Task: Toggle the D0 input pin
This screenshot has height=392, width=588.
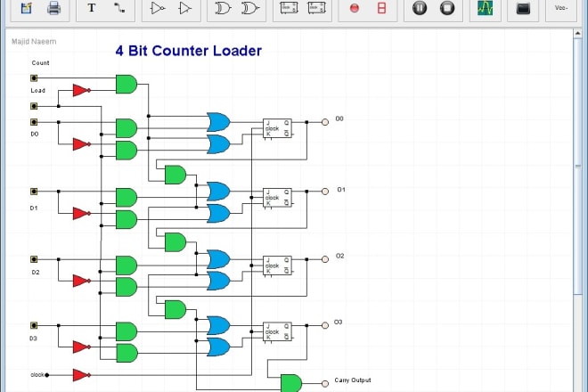Action: [x=34, y=122]
